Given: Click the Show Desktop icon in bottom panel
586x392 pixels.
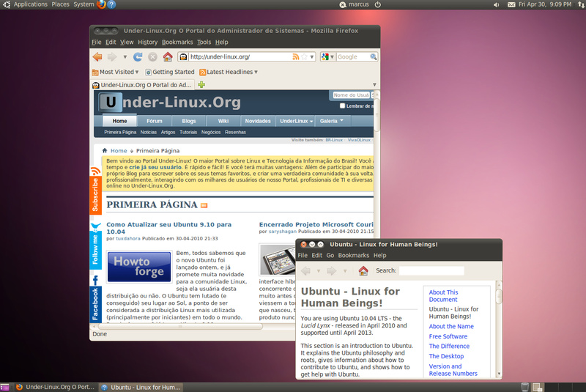Looking at the screenshot, I should pos(4,388).
